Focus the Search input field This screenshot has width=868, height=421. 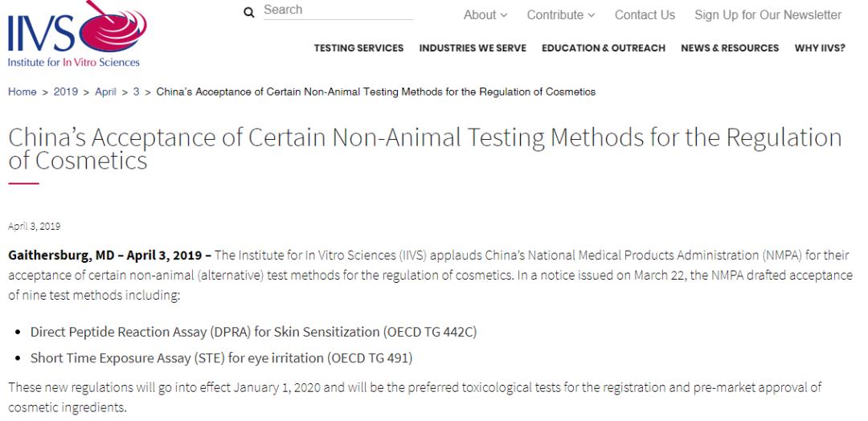pyautogui.click(x=338, y=10)
